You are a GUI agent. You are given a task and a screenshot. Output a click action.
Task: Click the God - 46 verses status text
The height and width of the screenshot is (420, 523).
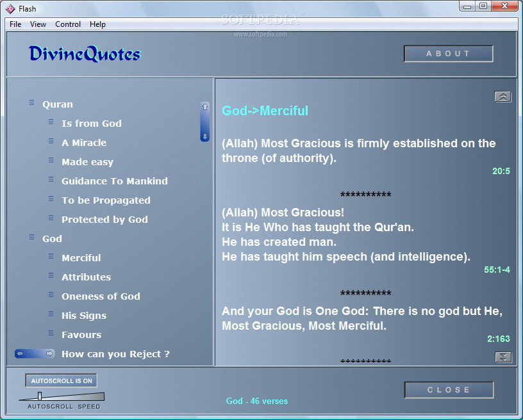(x=257, y=401)
